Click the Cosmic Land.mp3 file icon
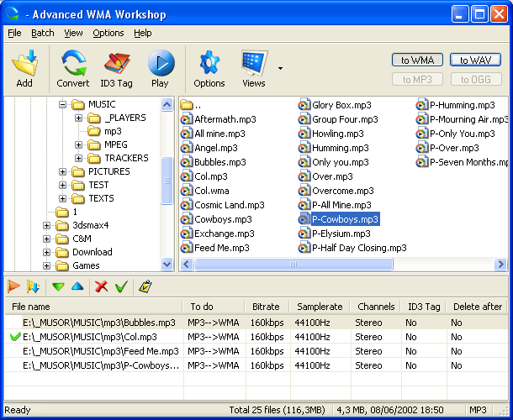The image size is (513, 420). (187, 205)
